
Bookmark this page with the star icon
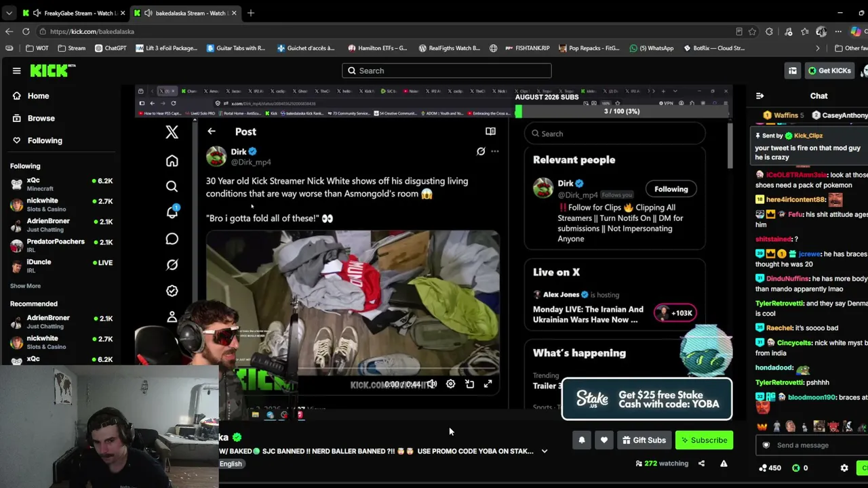click(x=752, y=31)
